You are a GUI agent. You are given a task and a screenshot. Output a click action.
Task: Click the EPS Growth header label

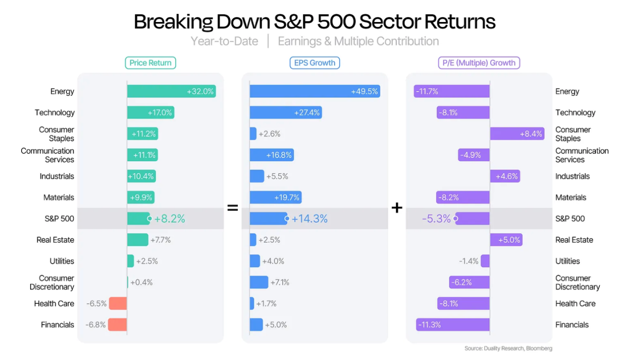click(x=315, y=63)
